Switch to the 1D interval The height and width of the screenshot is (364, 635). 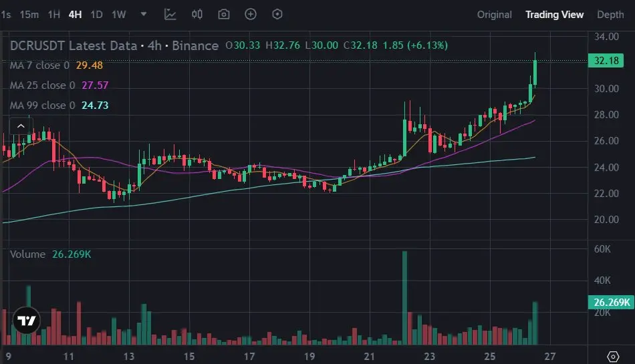click(x=96, y=15)
